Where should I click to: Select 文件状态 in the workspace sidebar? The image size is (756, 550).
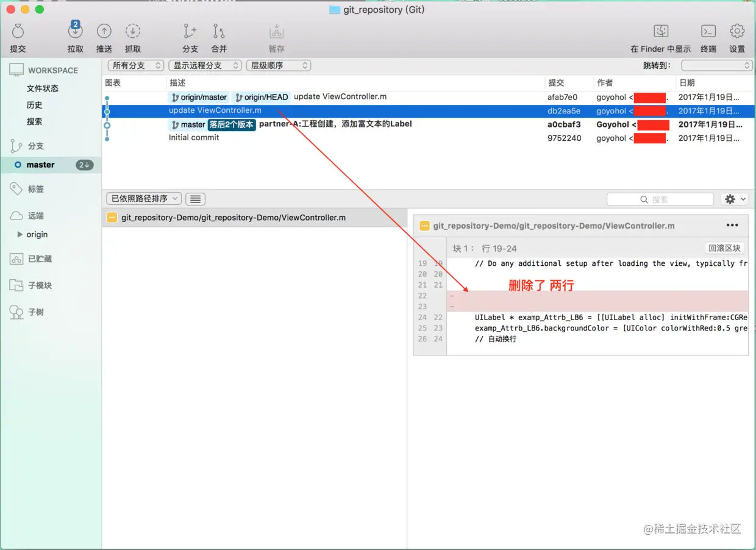click(43, 88)
